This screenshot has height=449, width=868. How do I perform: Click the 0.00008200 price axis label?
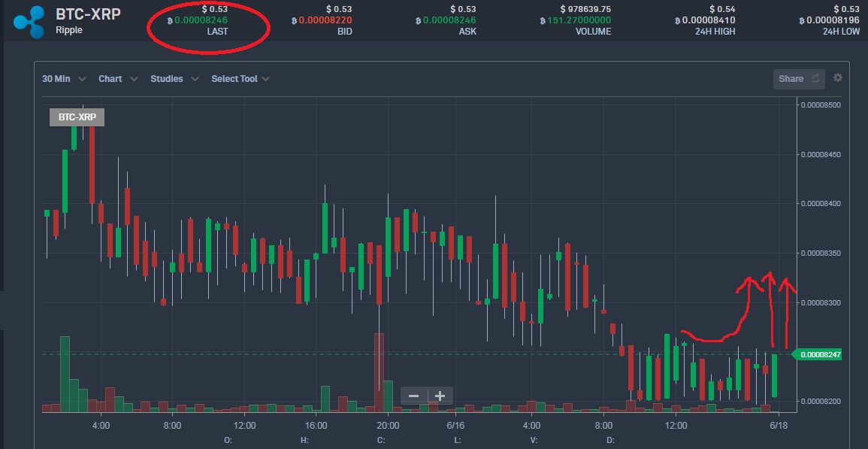point(821,402)
